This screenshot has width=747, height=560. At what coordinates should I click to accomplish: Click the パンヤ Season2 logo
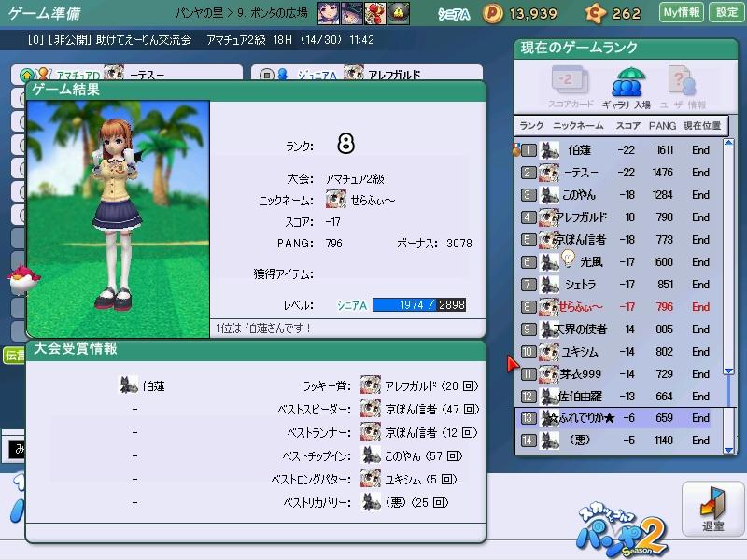(x=622, y=530)
